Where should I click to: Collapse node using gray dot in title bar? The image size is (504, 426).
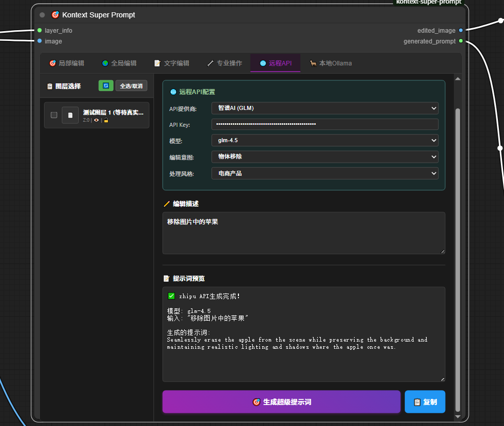(42, 15)
